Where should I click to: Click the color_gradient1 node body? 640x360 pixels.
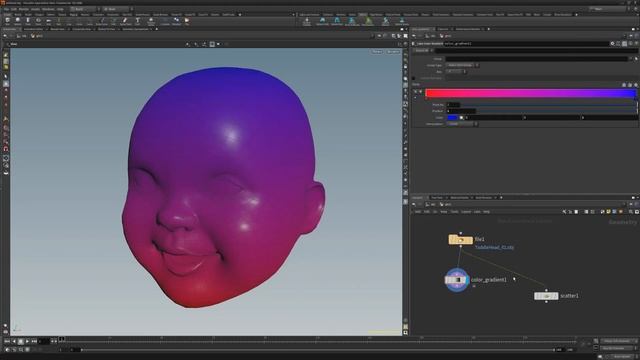click(456, 280)
